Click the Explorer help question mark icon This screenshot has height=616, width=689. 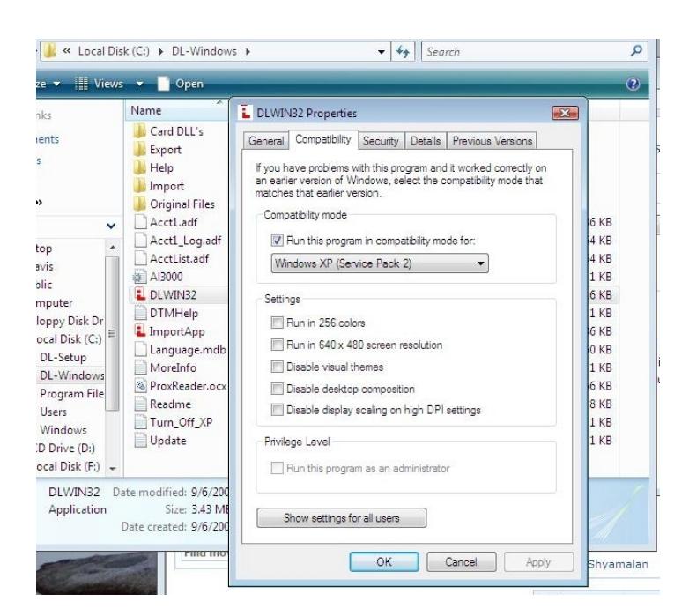click(x=633, y=84)
